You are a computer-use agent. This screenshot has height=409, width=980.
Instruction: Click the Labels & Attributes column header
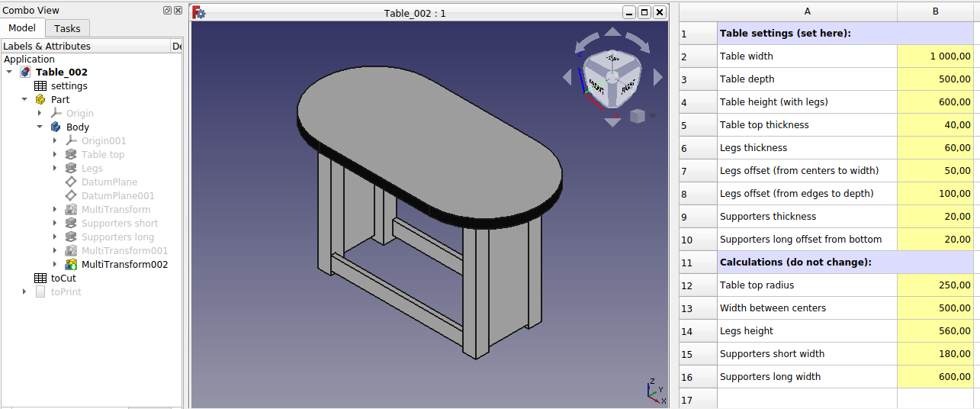[x=85, y=46]
